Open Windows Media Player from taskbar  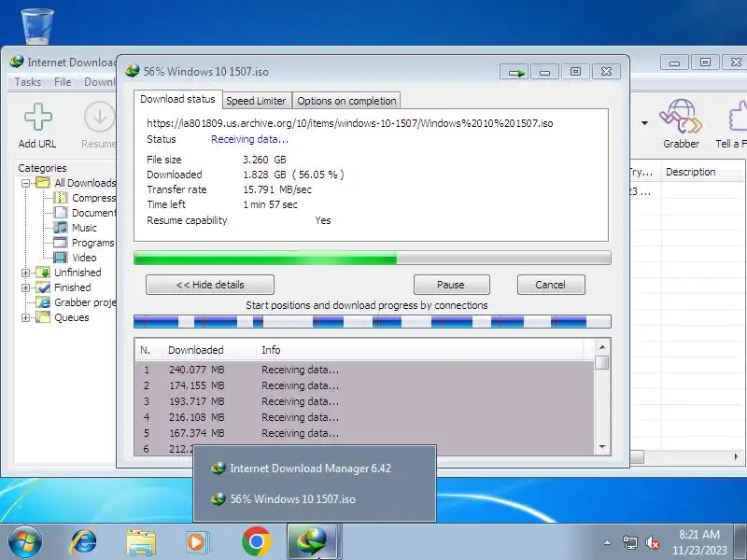pyautogui.click(x=197, y=542)
